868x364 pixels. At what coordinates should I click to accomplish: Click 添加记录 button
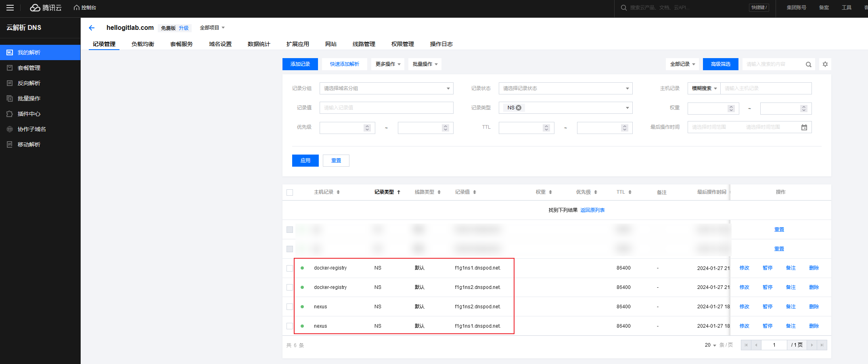tap(300, 64)
